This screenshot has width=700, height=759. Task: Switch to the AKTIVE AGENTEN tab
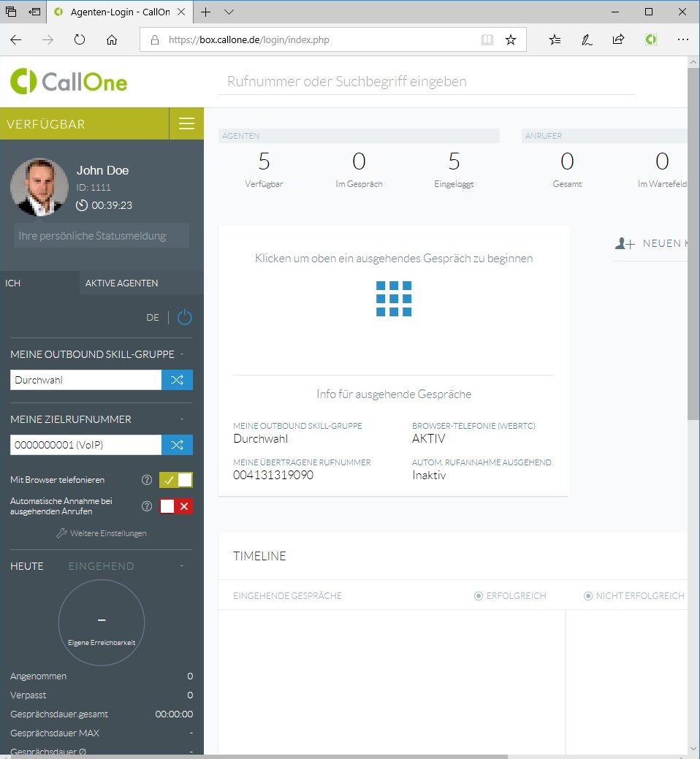pos(122,283)
